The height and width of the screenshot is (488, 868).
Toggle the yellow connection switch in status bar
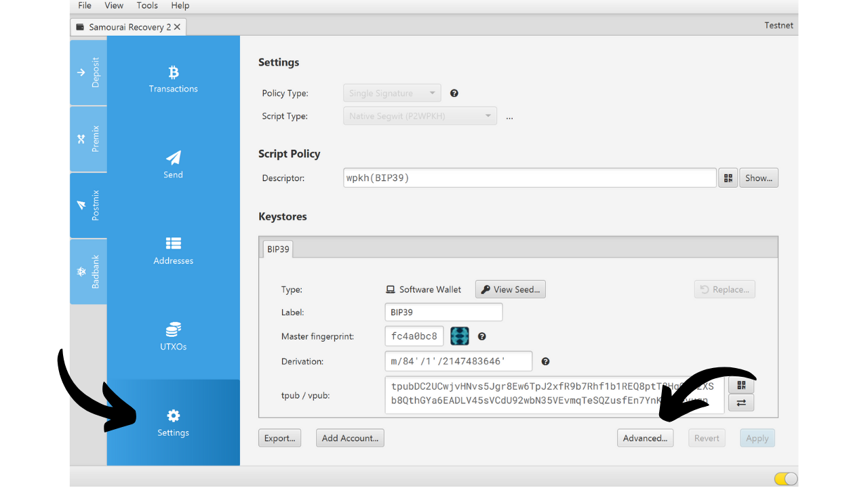click(785, 479)
